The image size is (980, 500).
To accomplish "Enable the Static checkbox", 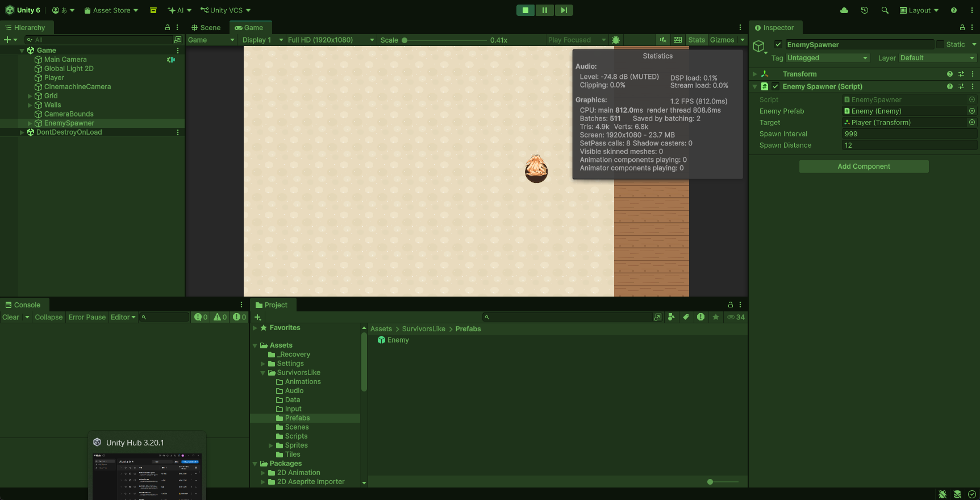I will pyautogui.click(x=940, y=44).
